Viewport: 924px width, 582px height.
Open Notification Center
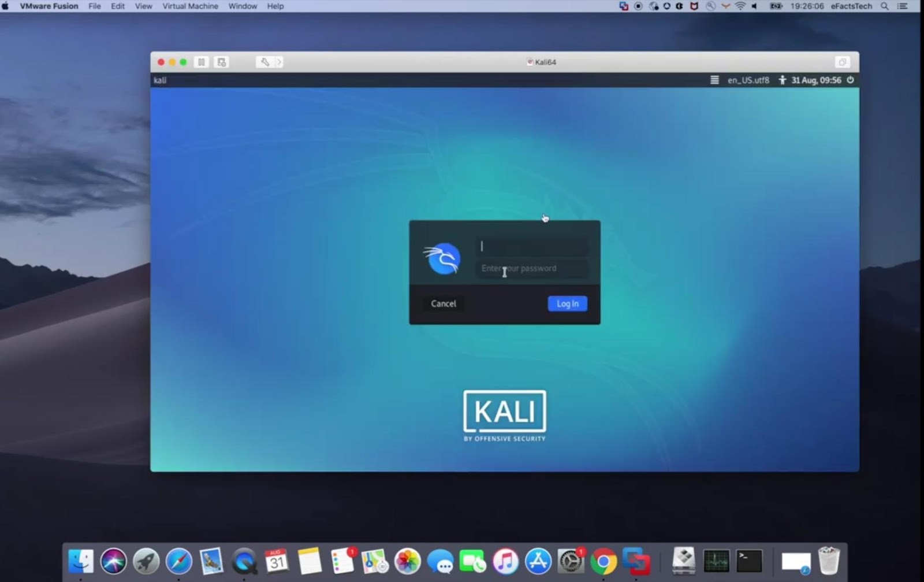903,6
